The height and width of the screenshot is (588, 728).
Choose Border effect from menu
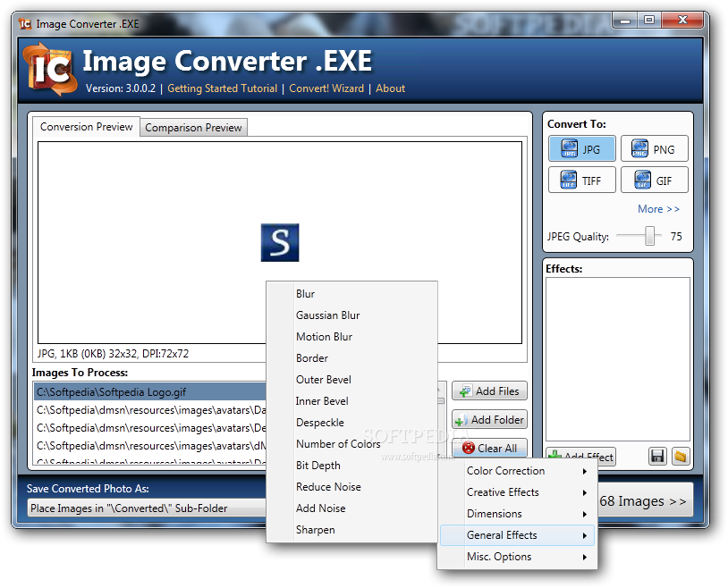[x=352, y=358]
